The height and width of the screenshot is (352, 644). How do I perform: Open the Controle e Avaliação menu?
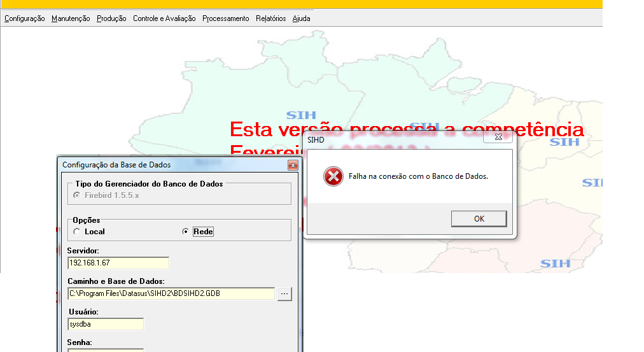coord(164,18)
